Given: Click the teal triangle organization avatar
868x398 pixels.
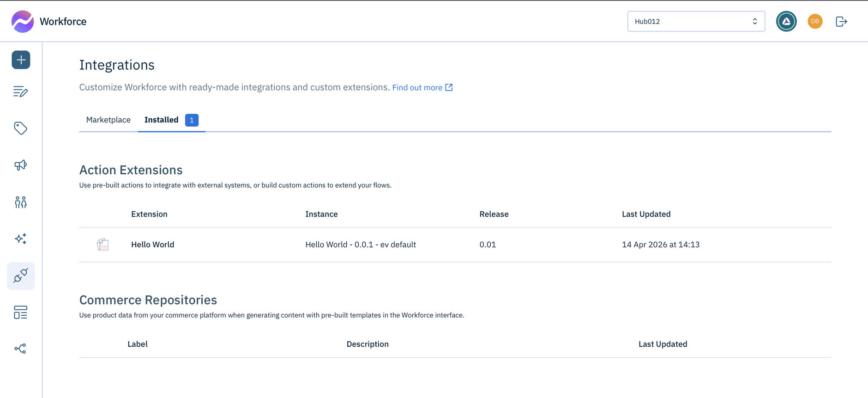Looking at the screenshot, I should pyautogui.click(x=786, y=21).
